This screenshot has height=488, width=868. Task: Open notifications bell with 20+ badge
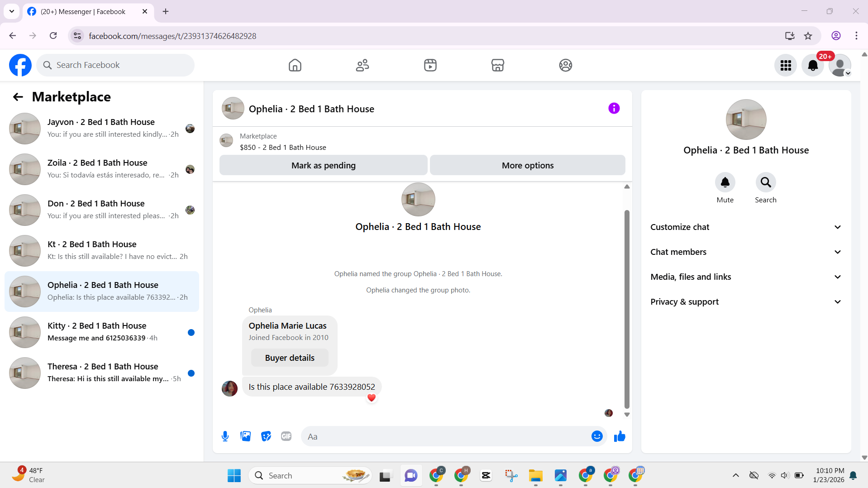point(813,66)
